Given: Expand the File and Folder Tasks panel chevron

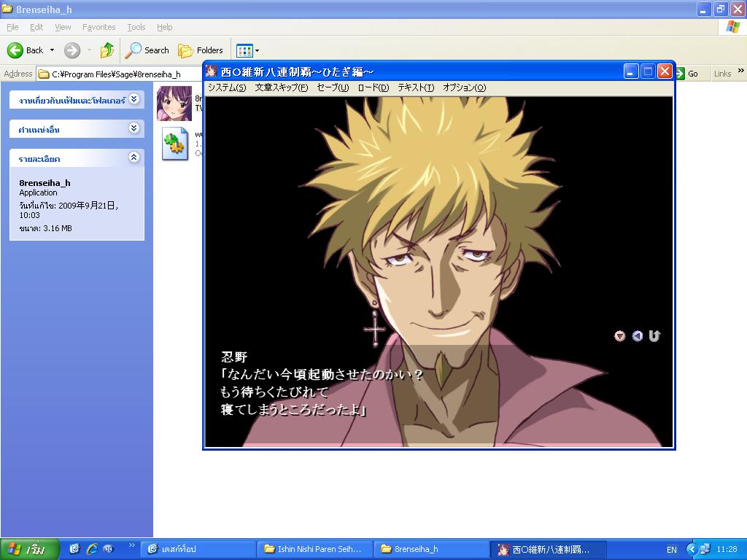Looking at the screenshot, I should click(134, 99).
